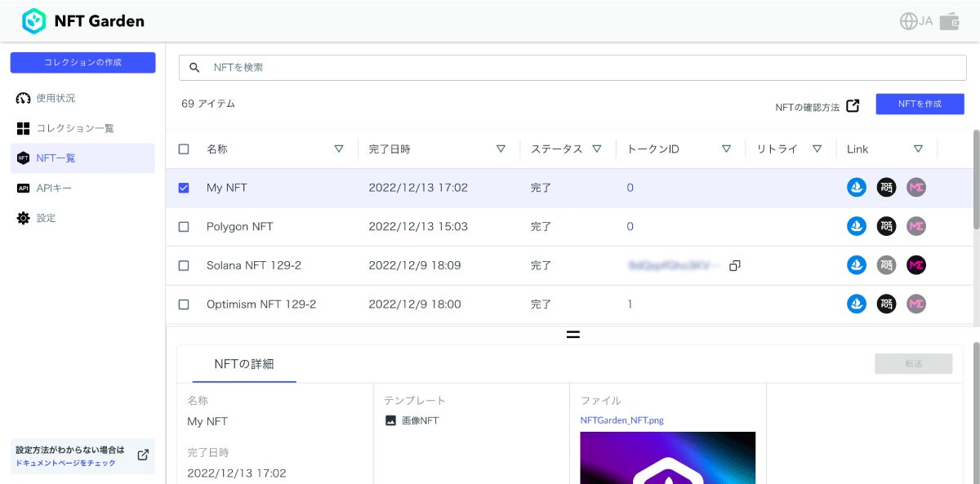Open the wallet icon in header

coord(950,21)
